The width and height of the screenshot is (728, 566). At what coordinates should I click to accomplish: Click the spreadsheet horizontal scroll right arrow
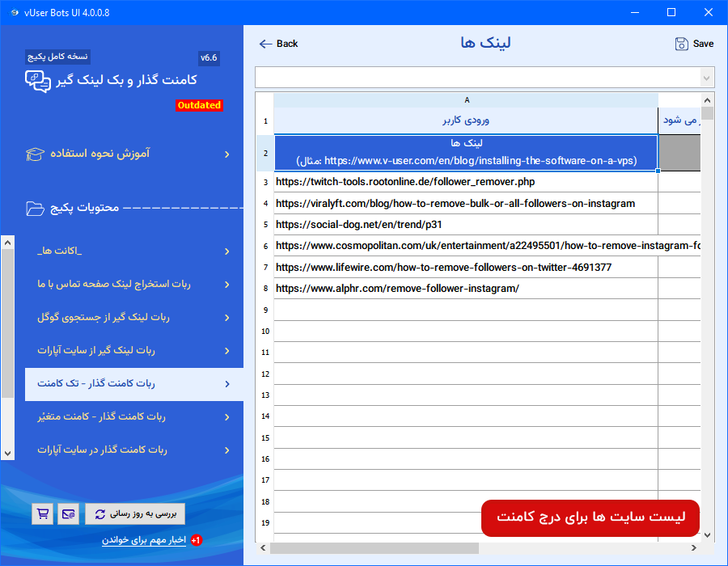click(x=694, y=548)
